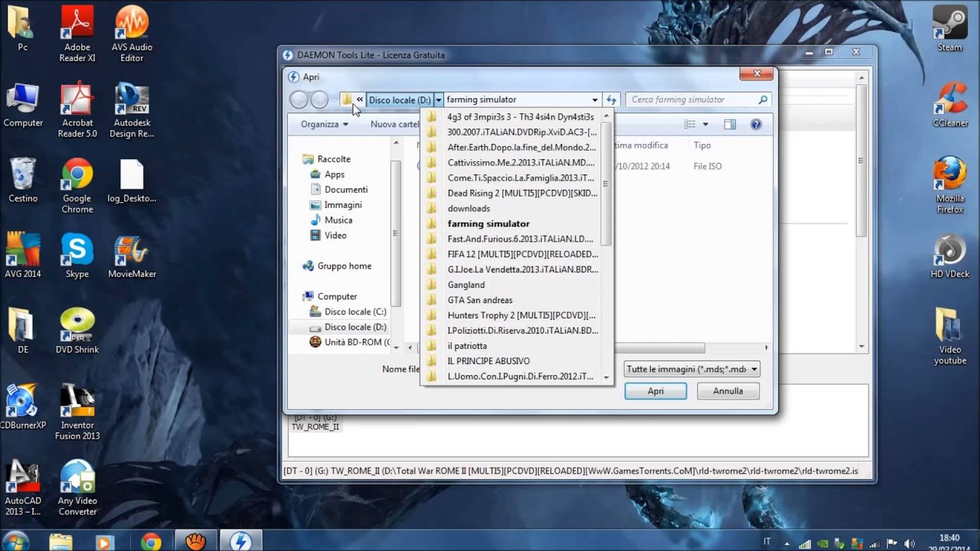Image resolution: width=980 pixels, height=551 pixels.
Task: Click back navigation button in dialog
Action: tap(299, 99)
